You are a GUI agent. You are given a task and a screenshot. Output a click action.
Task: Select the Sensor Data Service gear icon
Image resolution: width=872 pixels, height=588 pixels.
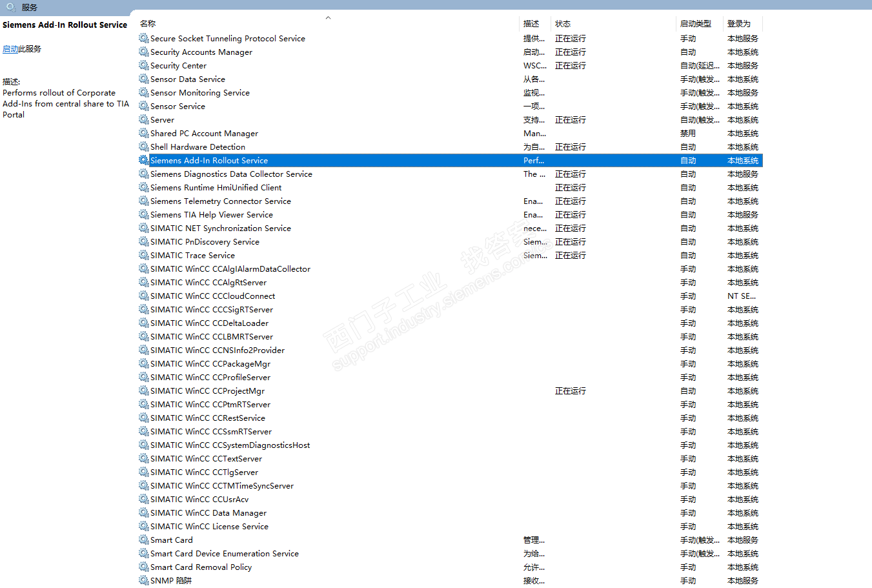click(x=143, y=79)
